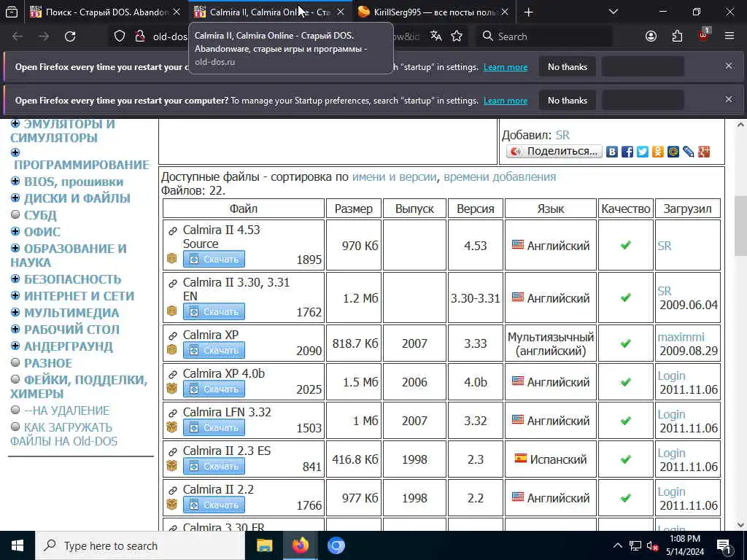
Task: Open the shield tracking protection icon
Action: (x=120, y=36)
